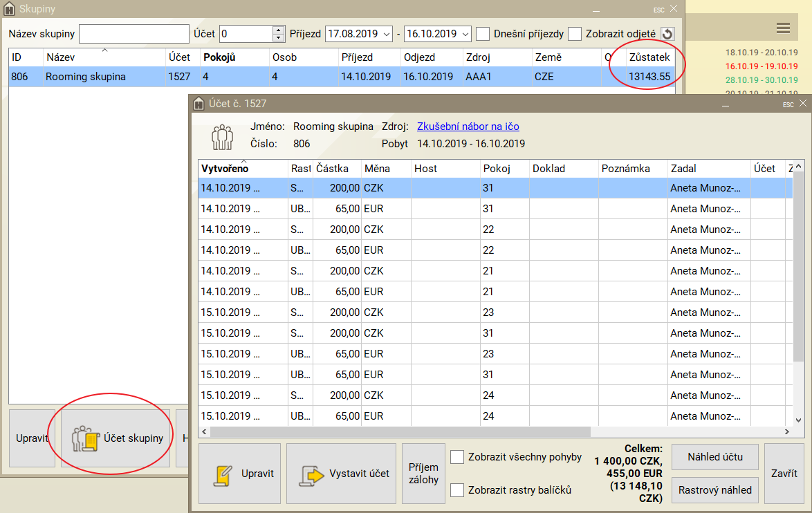This screenshot has width=812, height=513.
Task: Check Zobrazit všechny pohyby
Action: pyautogui.click(x=457, y=457)
